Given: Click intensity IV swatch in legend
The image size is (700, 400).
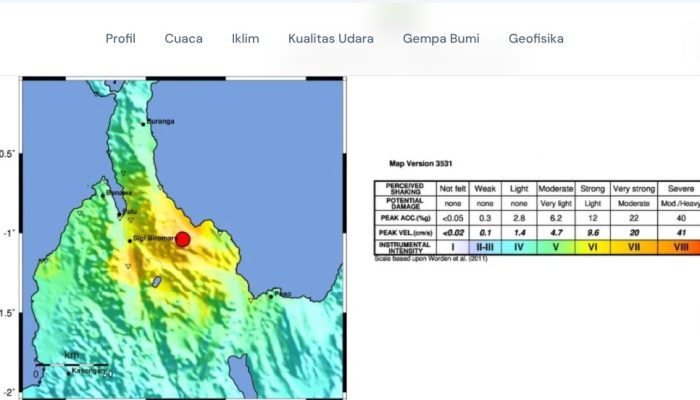Looking at the screenshot, I should click(x=519, y=247).
